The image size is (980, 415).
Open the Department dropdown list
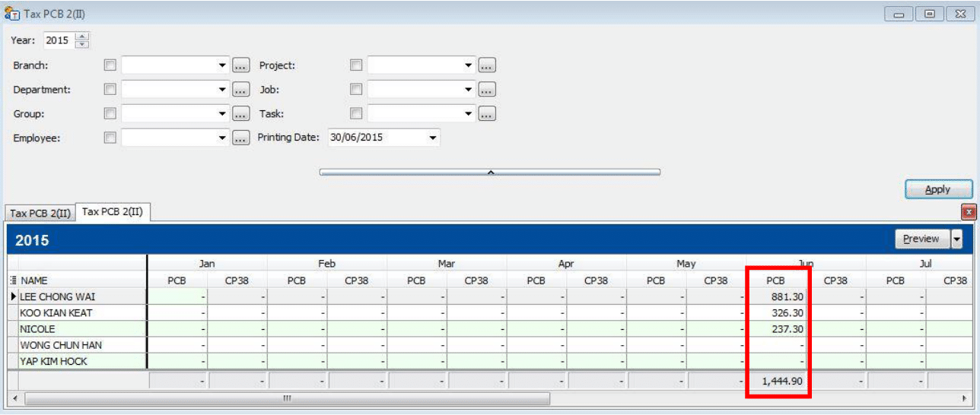click(x=222, y=90)
